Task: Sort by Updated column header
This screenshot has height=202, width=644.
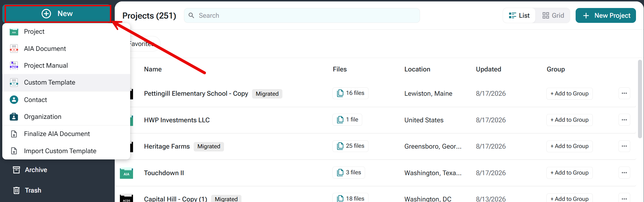Action: click(488, 69)
